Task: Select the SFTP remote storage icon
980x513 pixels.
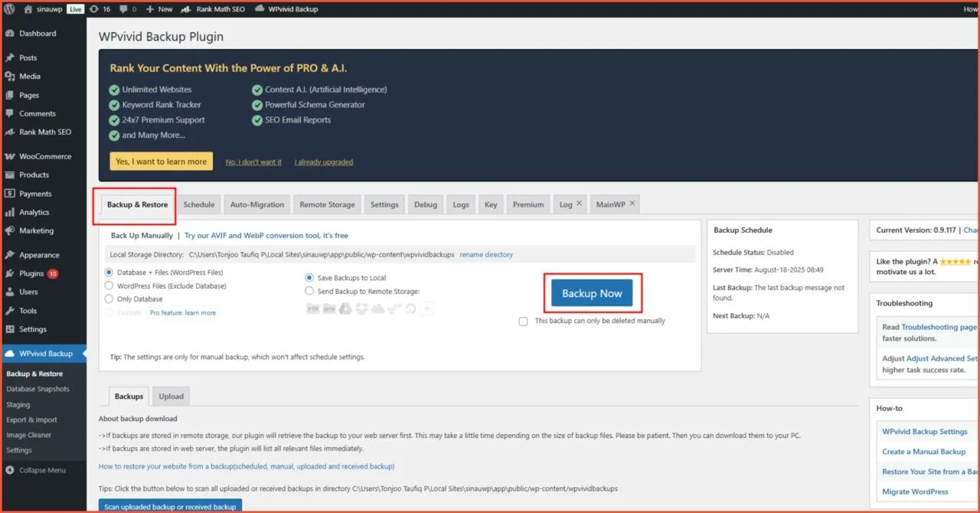Action: coord(329,308)
